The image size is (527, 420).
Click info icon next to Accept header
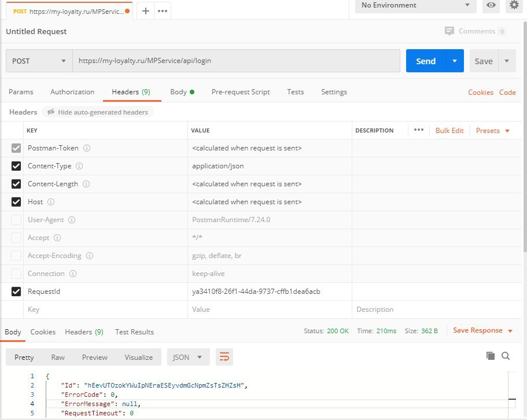[x=57, y=238]
